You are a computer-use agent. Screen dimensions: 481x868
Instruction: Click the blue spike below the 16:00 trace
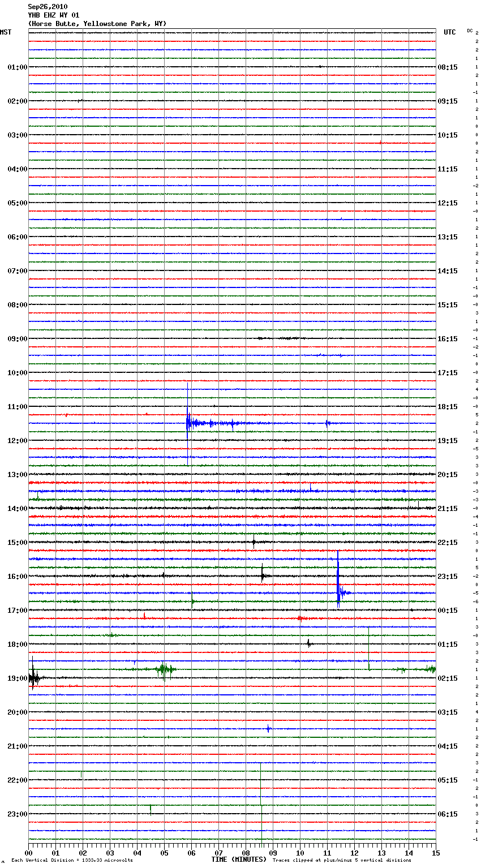coord(338,592)
